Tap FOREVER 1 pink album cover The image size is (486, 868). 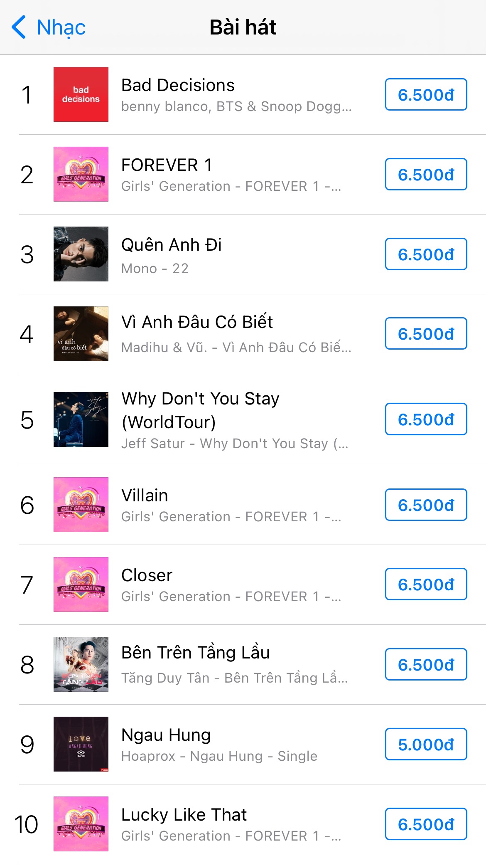click(x=81, y=174)
